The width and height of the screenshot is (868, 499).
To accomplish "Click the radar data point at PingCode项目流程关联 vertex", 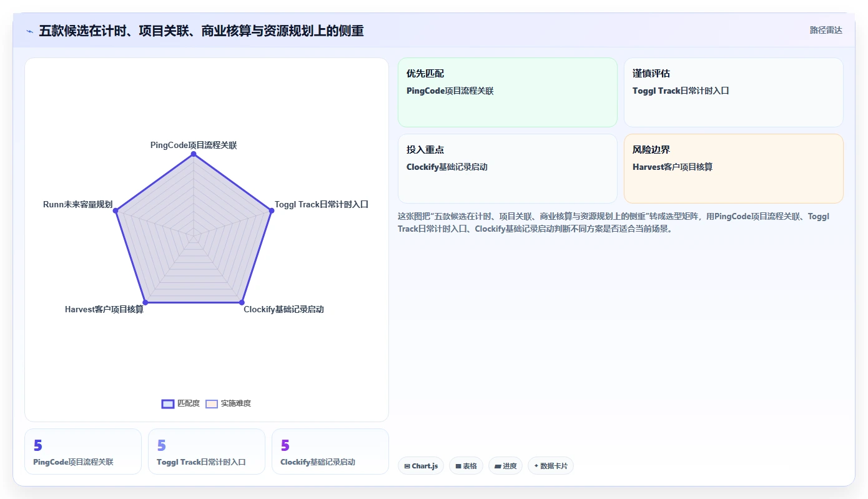I will click(x=194, y=154).
